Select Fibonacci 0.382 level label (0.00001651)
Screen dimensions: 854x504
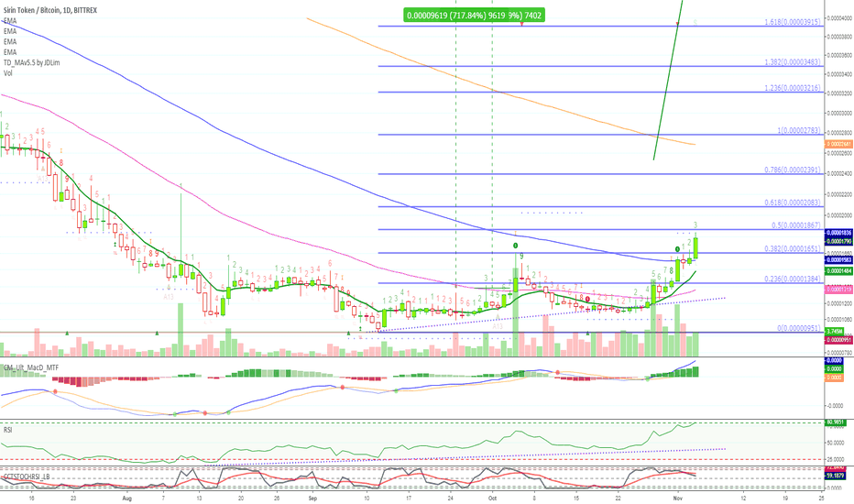(793, 248)
